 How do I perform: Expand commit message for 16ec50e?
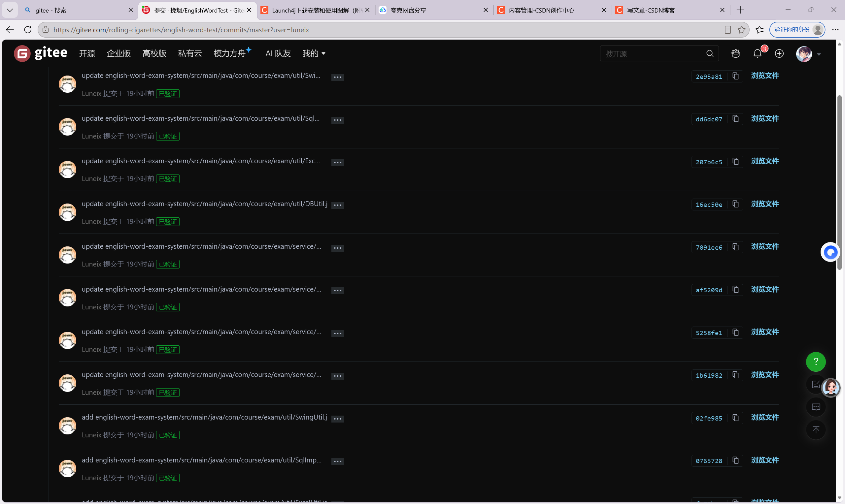(337, 205)
